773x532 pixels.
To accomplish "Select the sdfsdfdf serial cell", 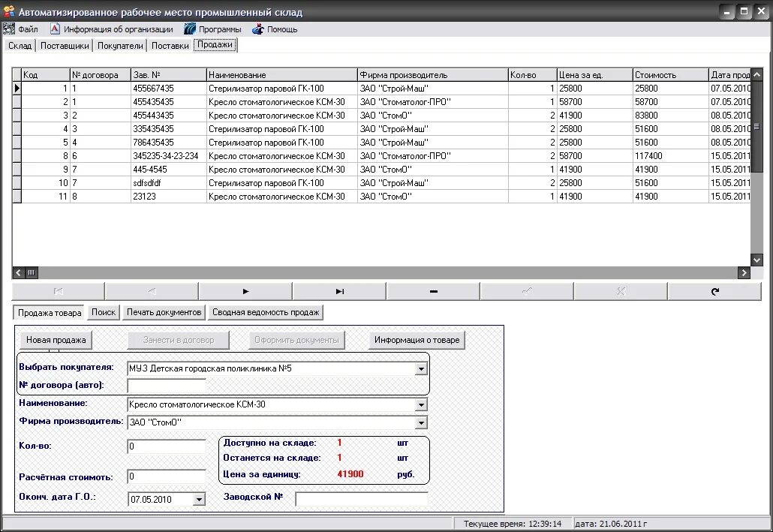I will point(169,183).
